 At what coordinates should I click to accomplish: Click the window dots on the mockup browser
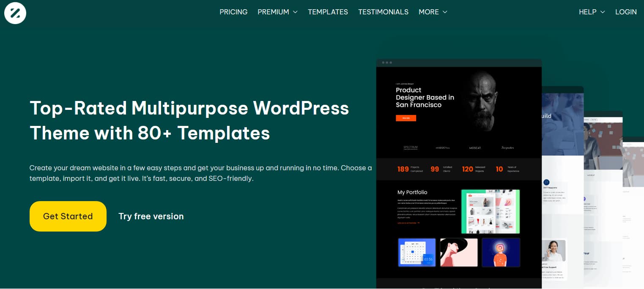point(387,63)
